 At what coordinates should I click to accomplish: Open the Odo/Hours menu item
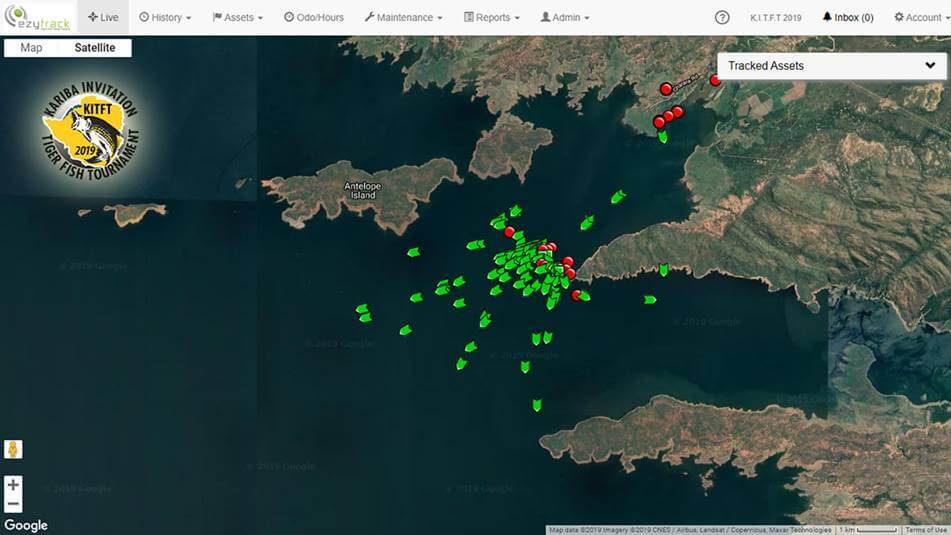tap(313, 17)
